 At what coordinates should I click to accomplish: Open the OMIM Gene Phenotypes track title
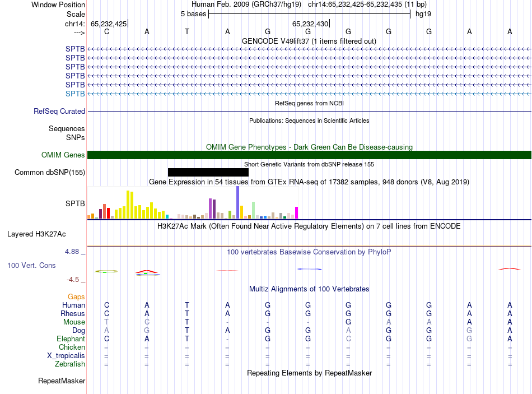tap(309, 147)
